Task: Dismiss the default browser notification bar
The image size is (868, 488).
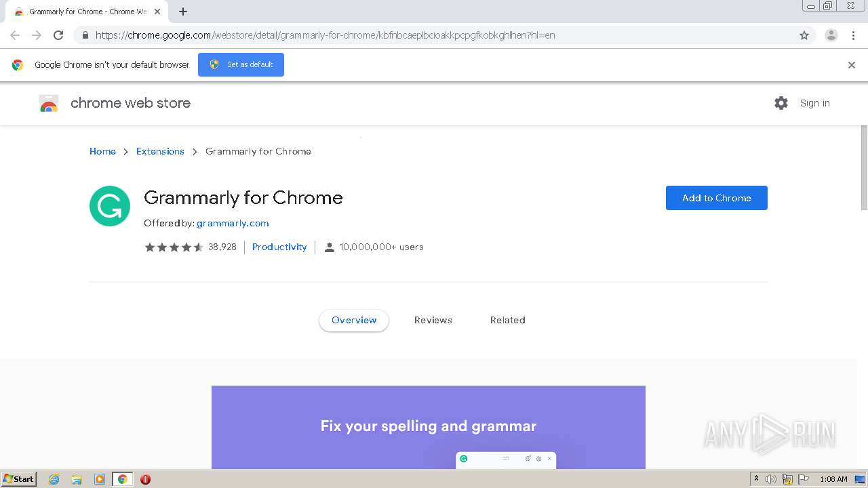Action: [x=852, y=65]
